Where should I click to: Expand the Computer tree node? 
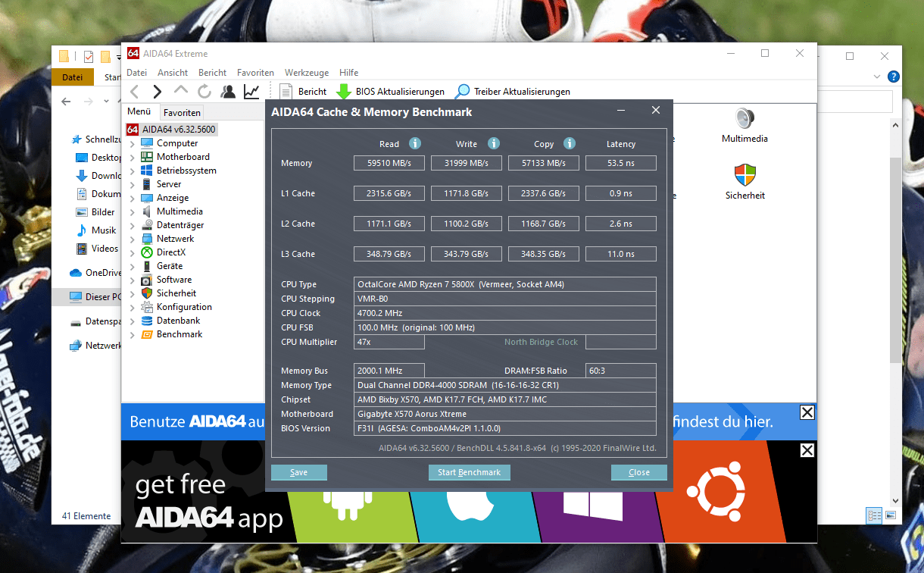[x=133, y=143]
